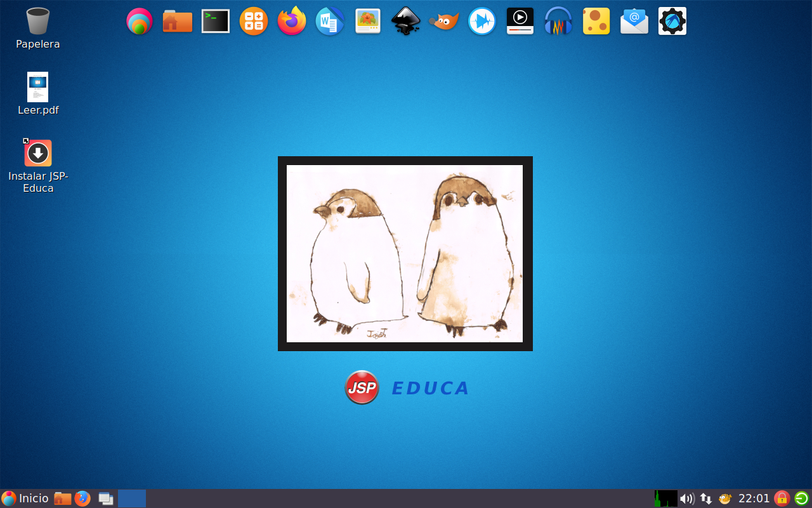Click the pufferfish tray icon
This screenshot has width=812, height=508.
point(725,498)
